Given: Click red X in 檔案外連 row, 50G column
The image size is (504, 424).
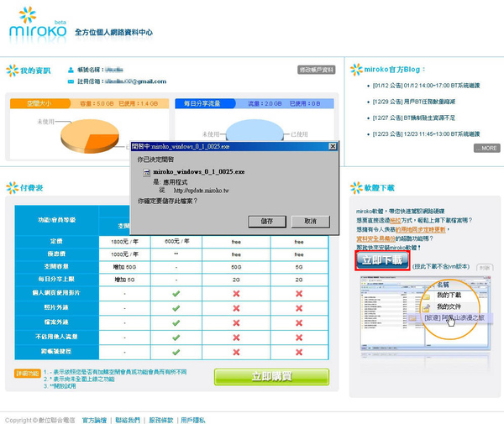Looking at the screenshot, I should pos(236,322).
